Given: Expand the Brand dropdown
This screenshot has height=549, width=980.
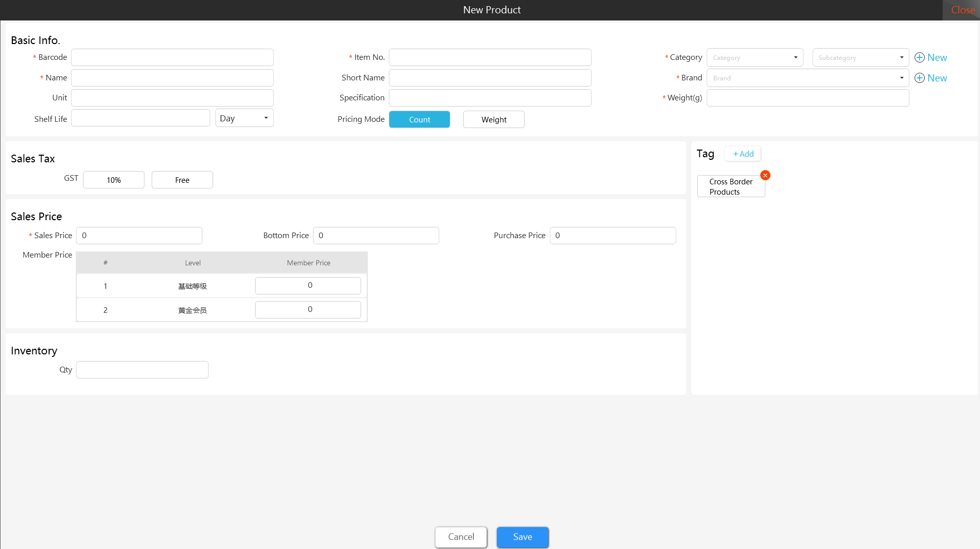Looking at the screenshot, I should pyautogui.click(x=808, y=78).
